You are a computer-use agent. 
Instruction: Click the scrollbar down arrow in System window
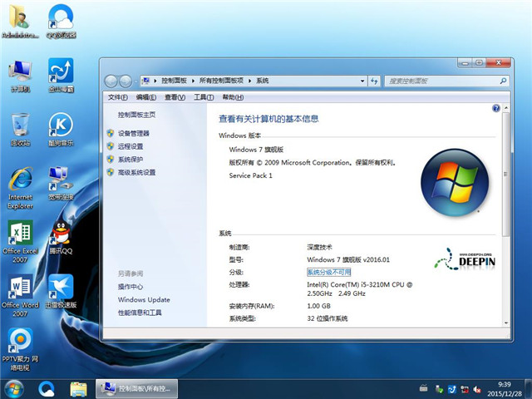click(506, 323)
